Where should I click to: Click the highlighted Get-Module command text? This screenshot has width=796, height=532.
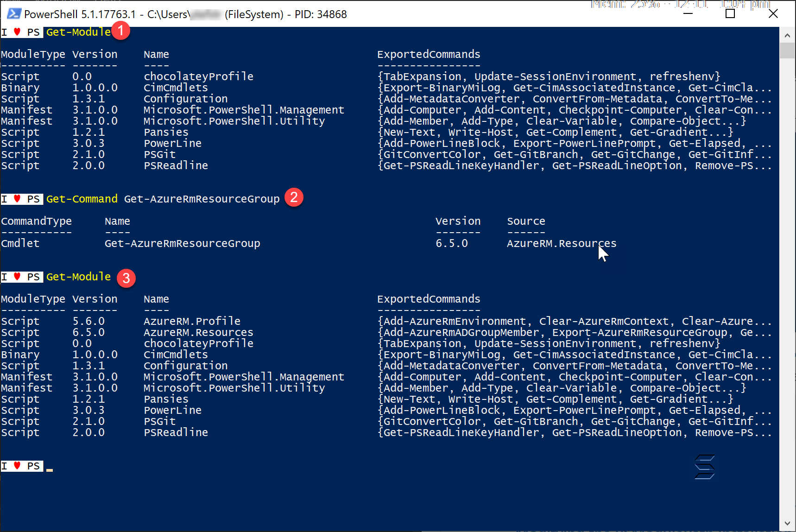point(77,32)
